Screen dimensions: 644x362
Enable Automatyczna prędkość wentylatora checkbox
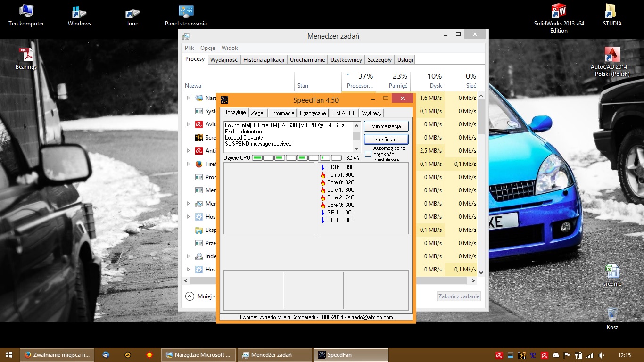(368, 154)
